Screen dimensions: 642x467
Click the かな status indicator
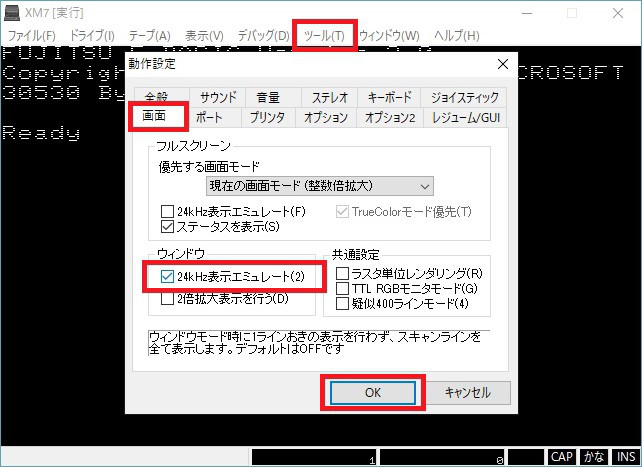(594, 457)
